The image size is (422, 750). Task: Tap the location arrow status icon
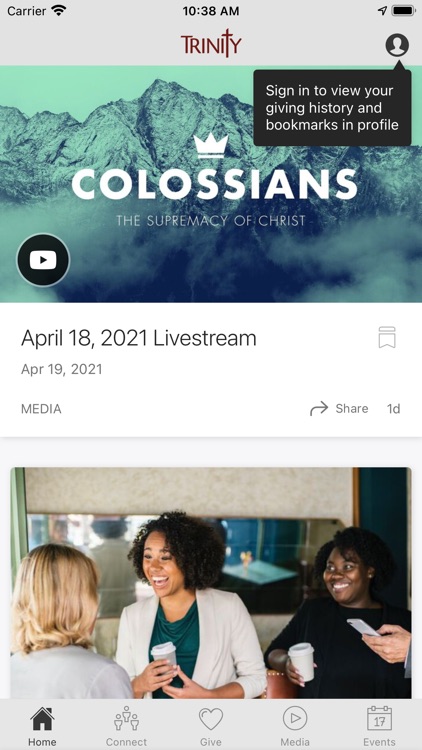coord(382,11)
